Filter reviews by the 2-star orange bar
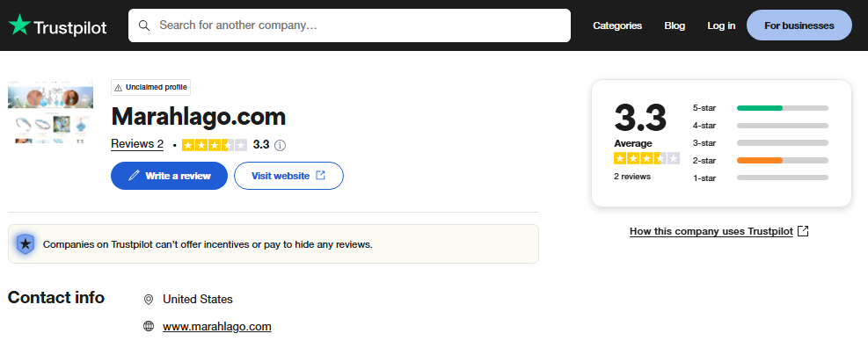 pyautogui.click(x=782, y=161)
